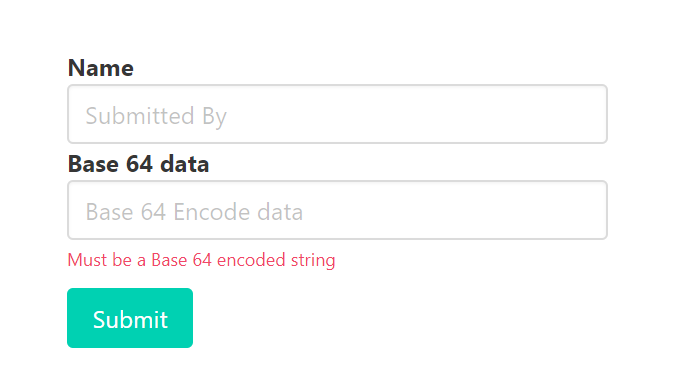
Task: Focus the first form input for name
Action: tap(337, 114)
